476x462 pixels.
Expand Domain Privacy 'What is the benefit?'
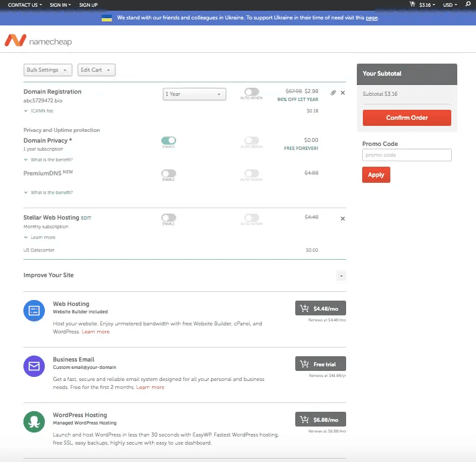click(x=48, y=159)
